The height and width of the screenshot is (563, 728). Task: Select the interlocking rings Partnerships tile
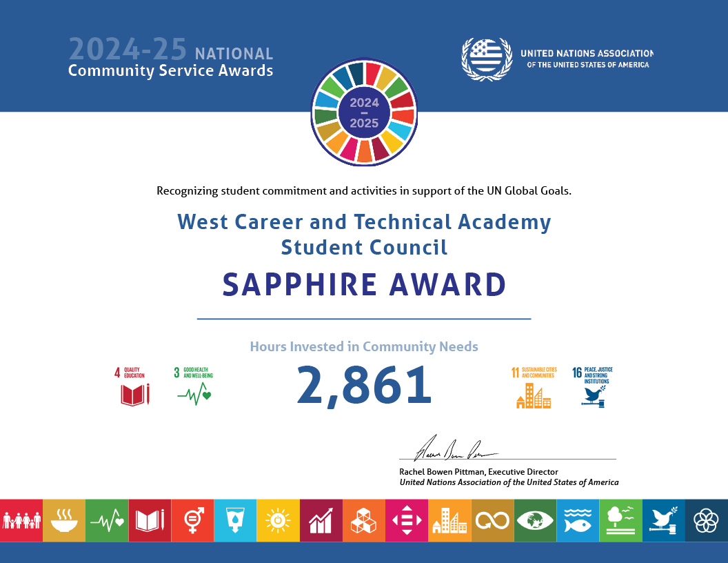(707, 520)
